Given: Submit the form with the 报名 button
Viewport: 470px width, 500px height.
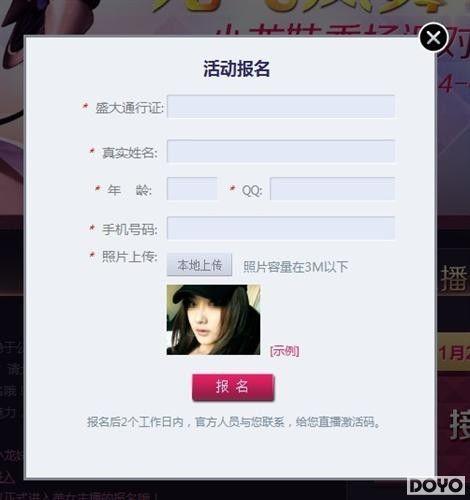Looking at the screenshot, I should click(233, 387).
